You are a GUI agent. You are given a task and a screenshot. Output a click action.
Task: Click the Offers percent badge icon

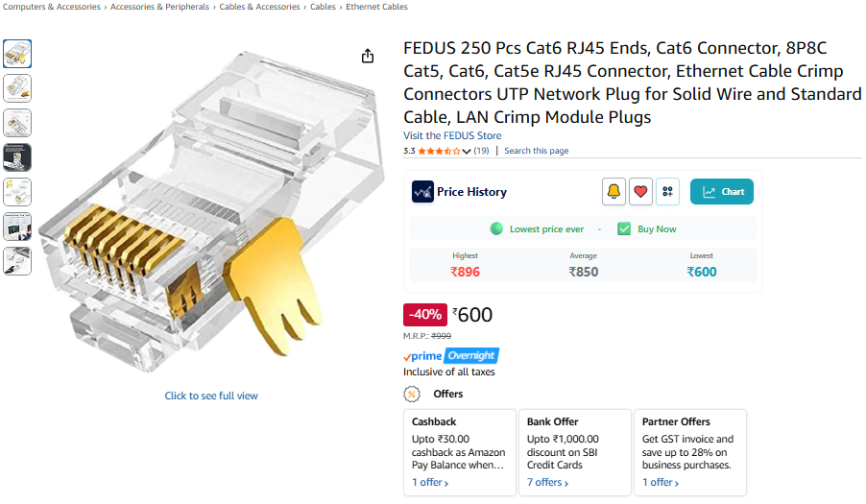tap(412, 395)
